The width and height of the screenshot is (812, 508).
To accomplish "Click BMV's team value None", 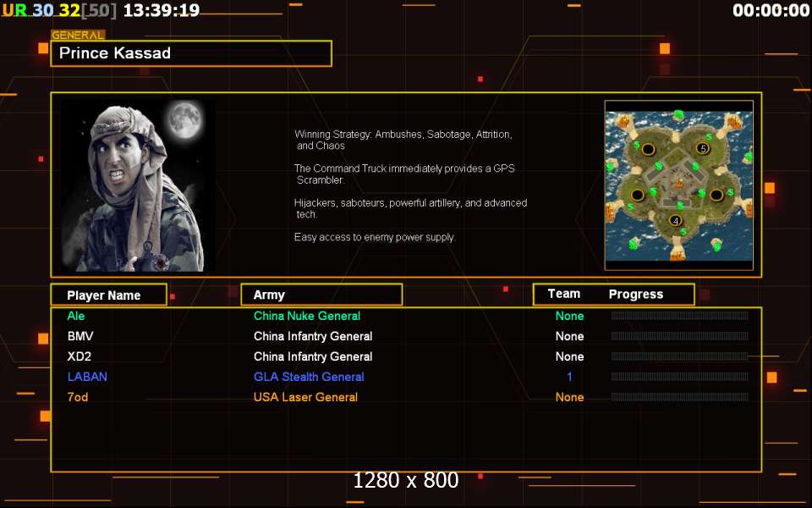I will tap(569, 336).
